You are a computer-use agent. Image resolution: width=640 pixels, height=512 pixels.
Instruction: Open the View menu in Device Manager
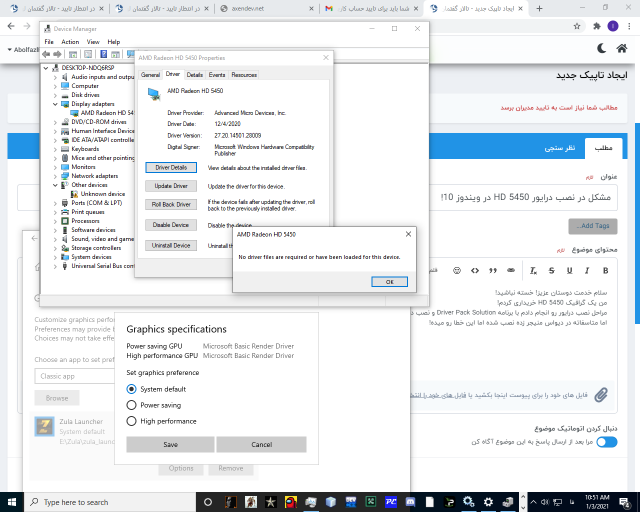[x=93, y=42]
